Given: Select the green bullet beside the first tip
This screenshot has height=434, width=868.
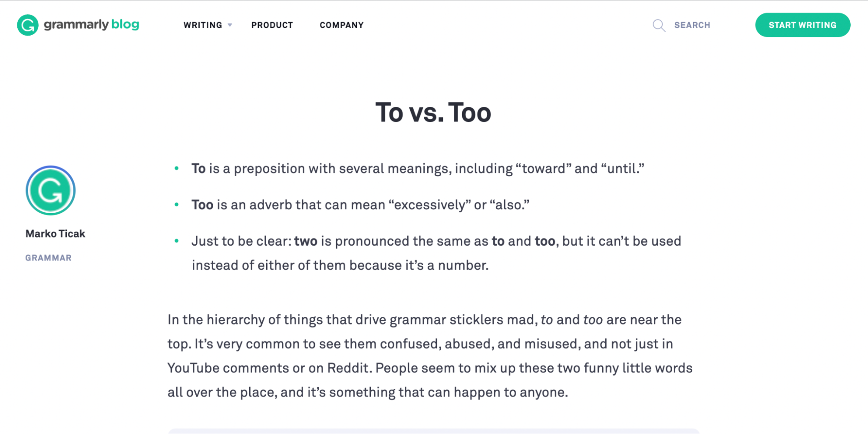Looking at the screenshot, I should (x=177, y=167).
